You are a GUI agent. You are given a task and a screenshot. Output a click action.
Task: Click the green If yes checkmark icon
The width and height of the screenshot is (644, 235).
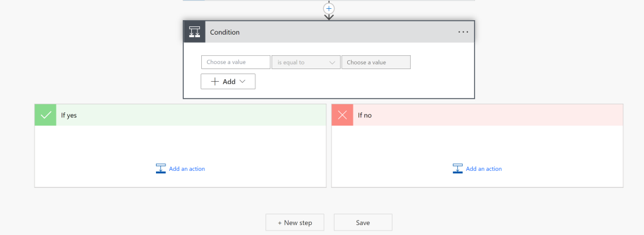pos(45,115)
